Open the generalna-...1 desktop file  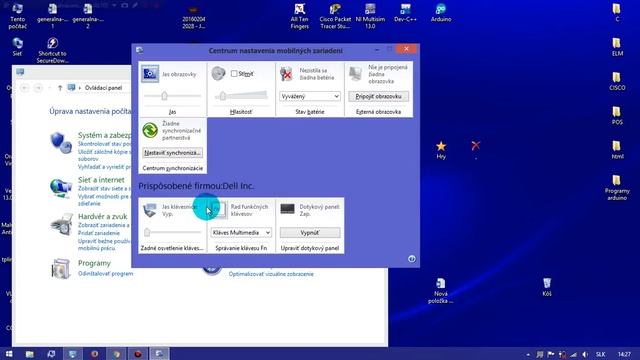click(x=52, y=16)
